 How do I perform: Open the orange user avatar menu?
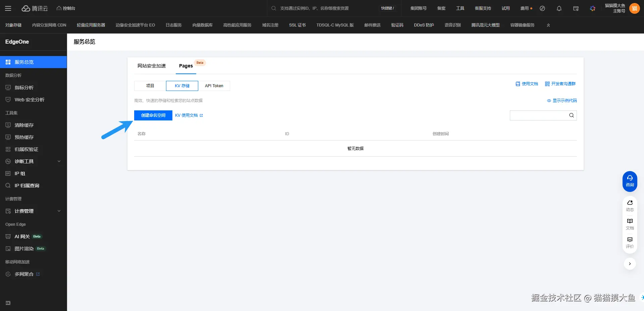coord(634,8)
